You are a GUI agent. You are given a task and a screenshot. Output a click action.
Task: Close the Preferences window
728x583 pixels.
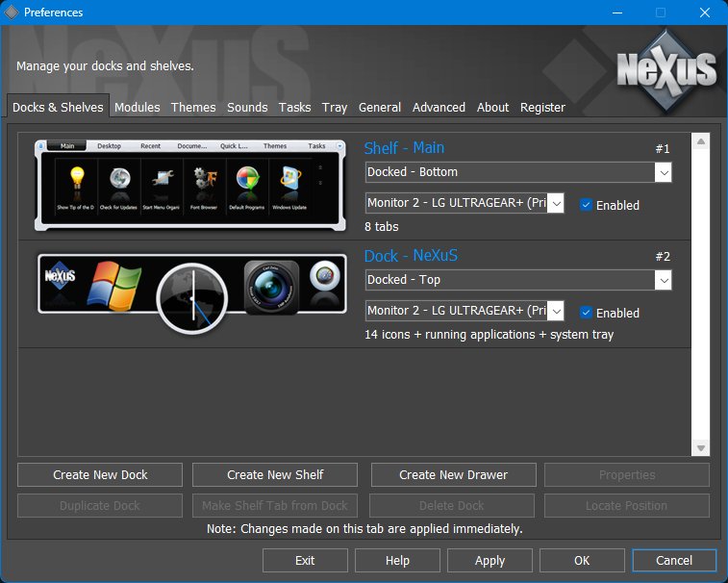pyautogui.click(x=704, y=13)
